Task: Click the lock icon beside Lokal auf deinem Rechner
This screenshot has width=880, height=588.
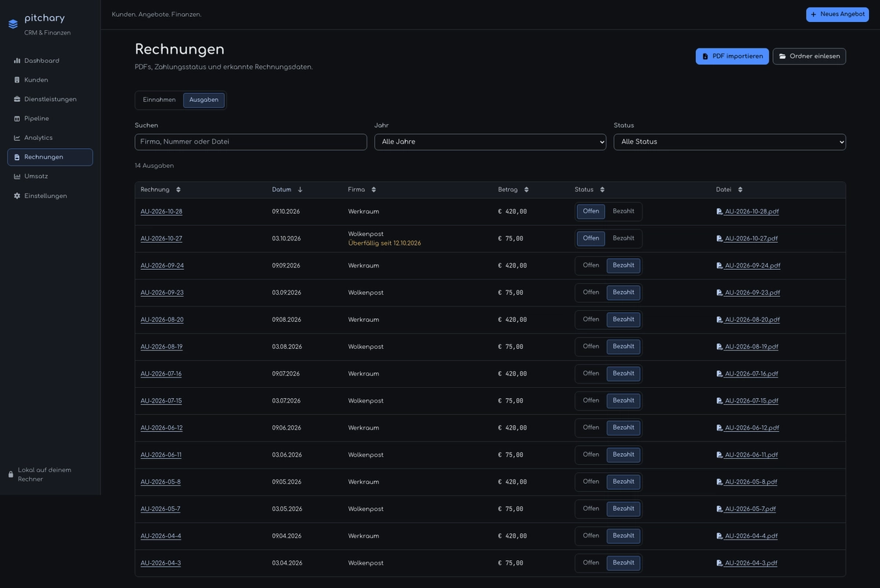Action: point(11,474)
